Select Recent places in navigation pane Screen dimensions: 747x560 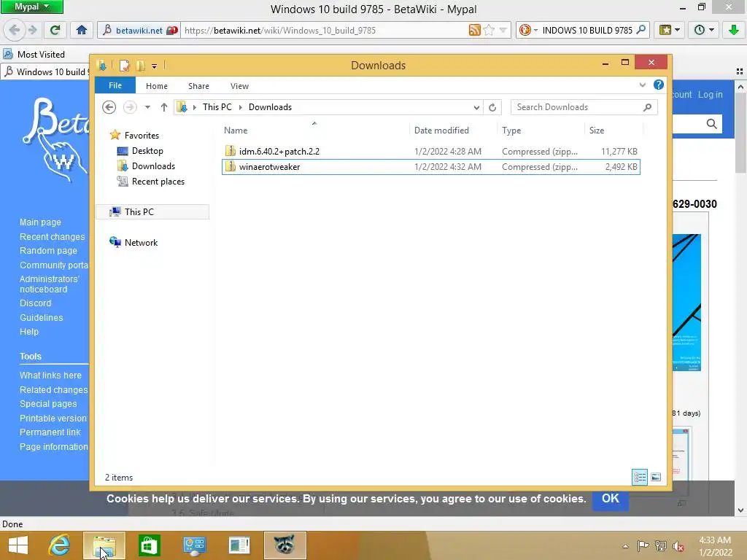(x=158, y=182)
